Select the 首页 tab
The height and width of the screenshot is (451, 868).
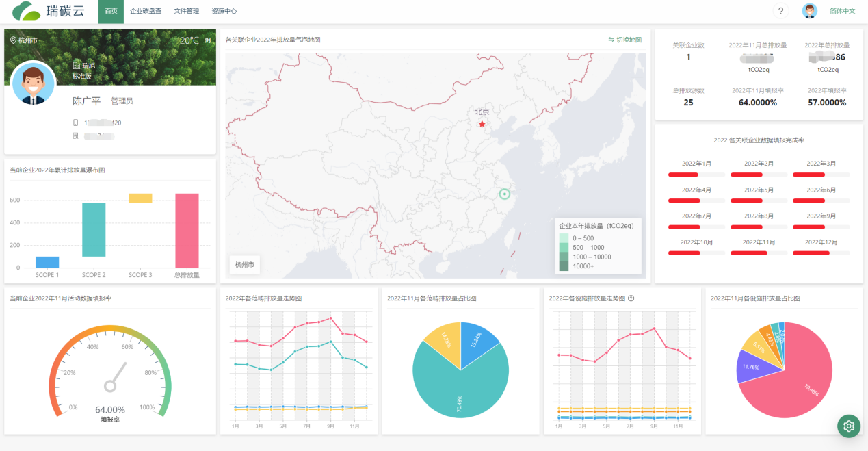111,11
